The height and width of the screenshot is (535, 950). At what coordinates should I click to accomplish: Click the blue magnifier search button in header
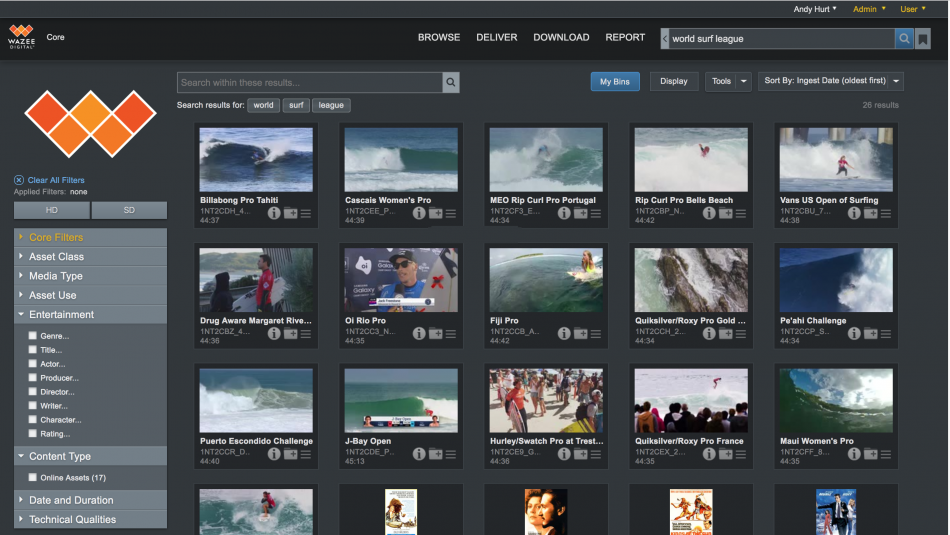[904, 39]
